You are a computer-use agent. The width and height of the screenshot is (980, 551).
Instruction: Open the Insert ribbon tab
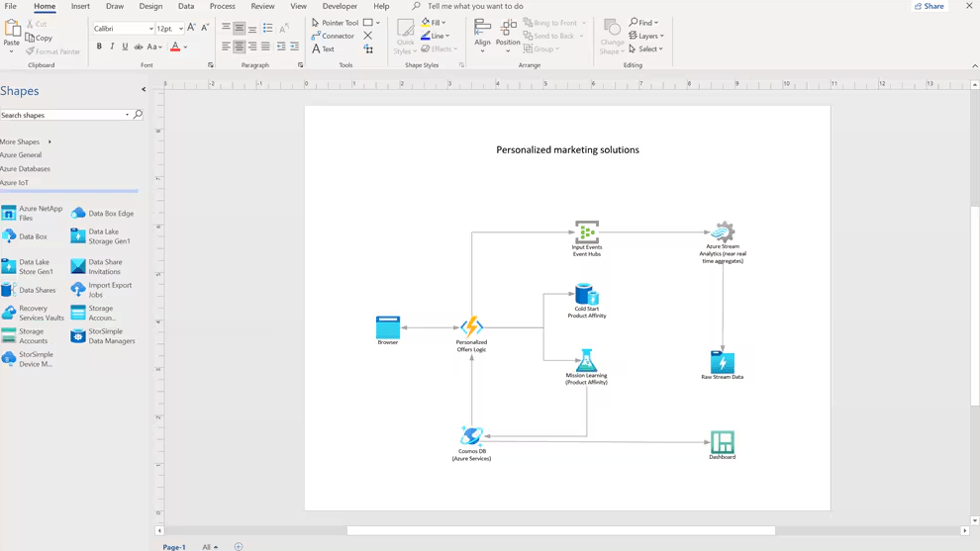tap(80, 6)
